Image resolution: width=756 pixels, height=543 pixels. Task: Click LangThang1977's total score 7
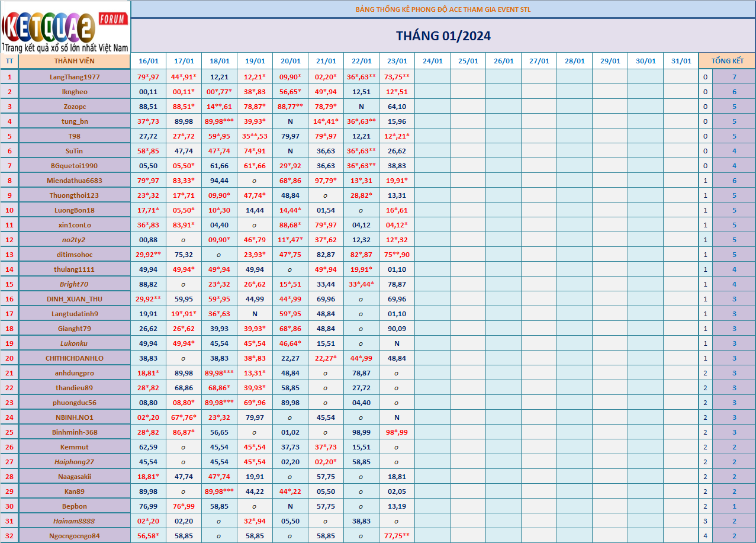(x=734, y=77)
